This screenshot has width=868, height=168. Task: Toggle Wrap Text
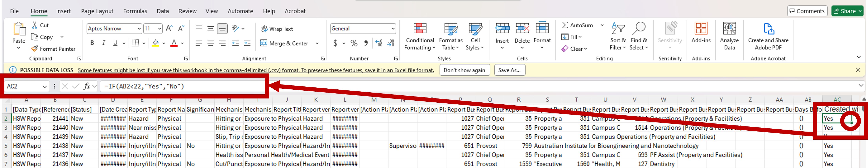(277, 29)
